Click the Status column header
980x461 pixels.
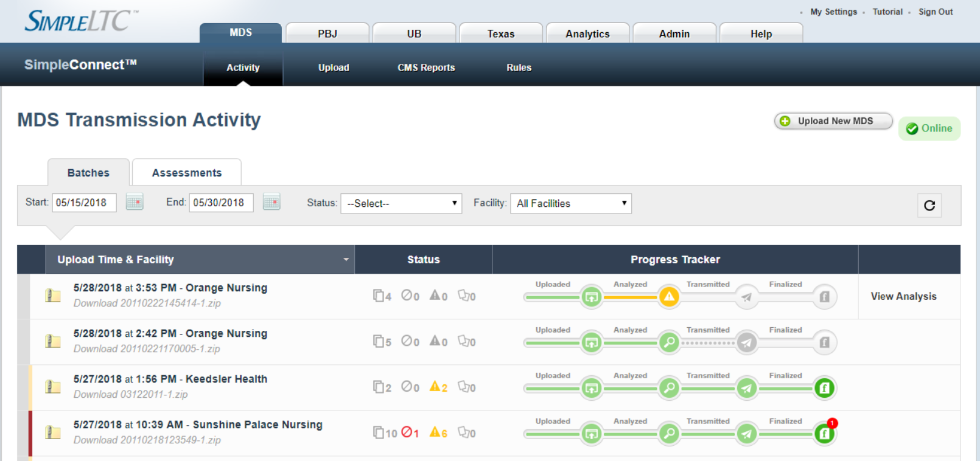click(423, 260)
